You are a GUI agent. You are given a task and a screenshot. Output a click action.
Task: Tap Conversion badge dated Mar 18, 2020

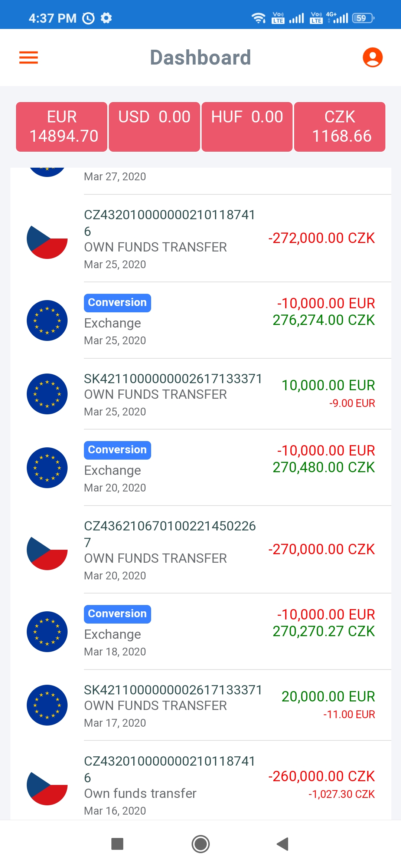[x=117, y=614]
